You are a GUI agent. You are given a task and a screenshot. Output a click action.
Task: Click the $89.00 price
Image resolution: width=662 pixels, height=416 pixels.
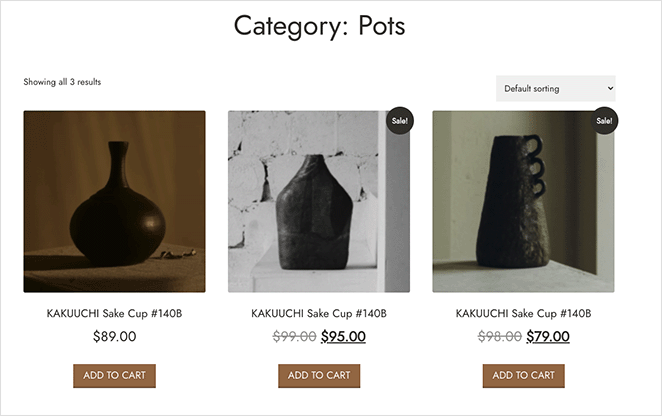pyautogui.click(x=115, y=337)
